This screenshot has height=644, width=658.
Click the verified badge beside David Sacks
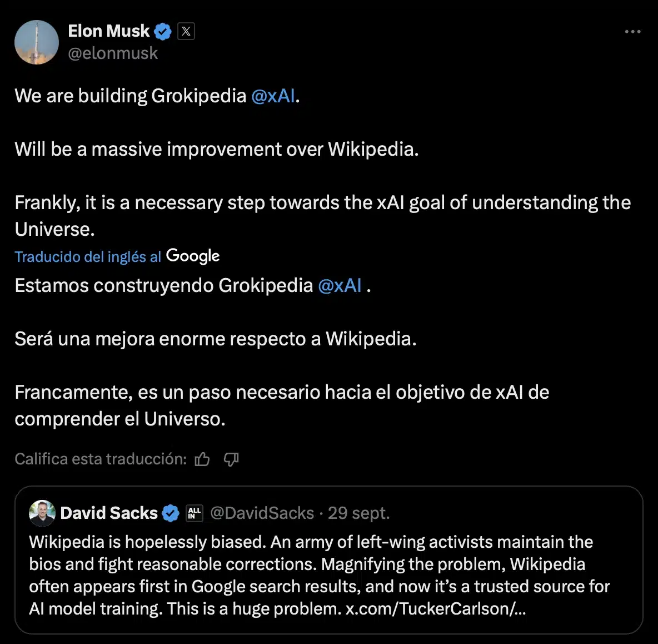[170, 513]
